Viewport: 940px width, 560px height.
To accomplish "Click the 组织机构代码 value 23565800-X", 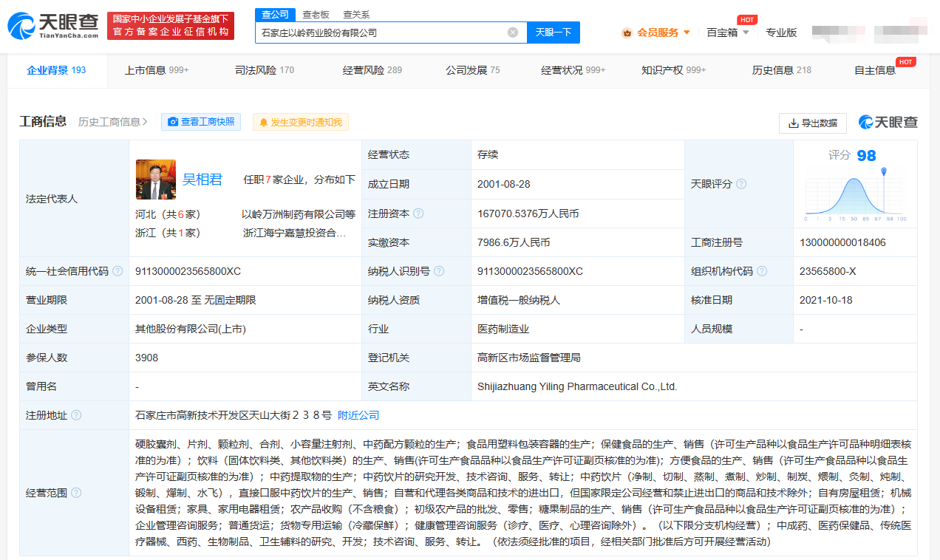I will pos(828,271).
